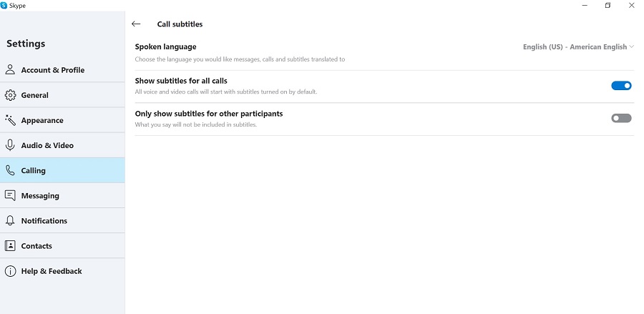Click the phone handset Calling icon

[10, 170]
